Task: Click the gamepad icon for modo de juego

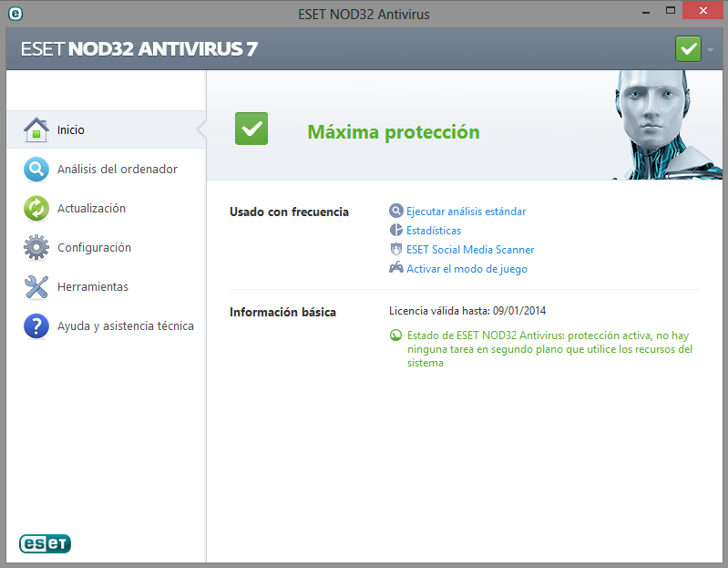Action: (x=395, y=267)
